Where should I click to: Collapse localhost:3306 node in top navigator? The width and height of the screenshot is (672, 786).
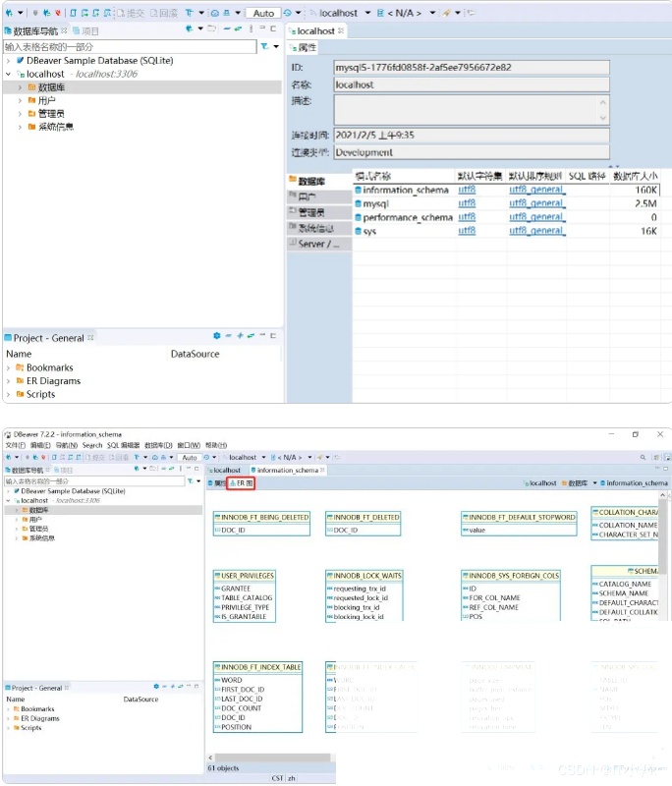tap(8, 74)
